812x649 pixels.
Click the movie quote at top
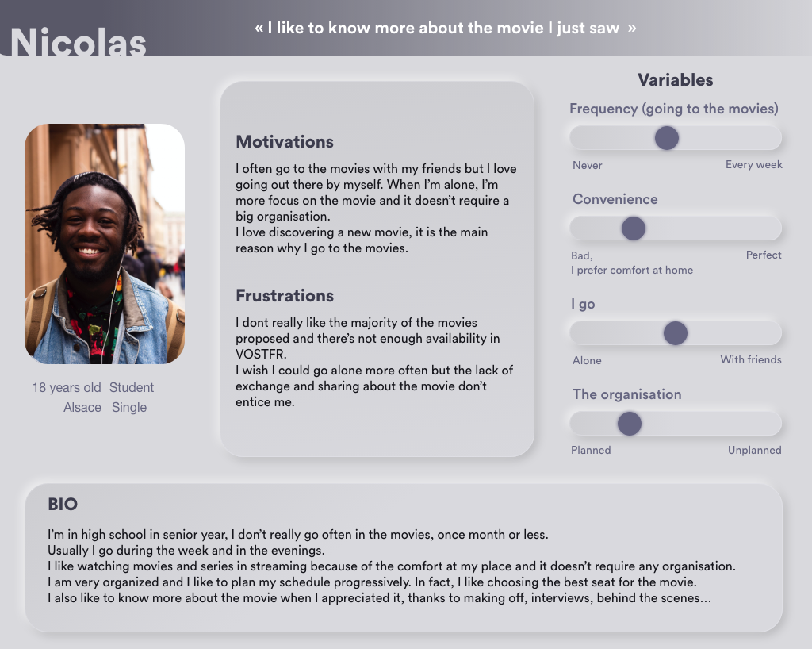(x=446, y=28)
